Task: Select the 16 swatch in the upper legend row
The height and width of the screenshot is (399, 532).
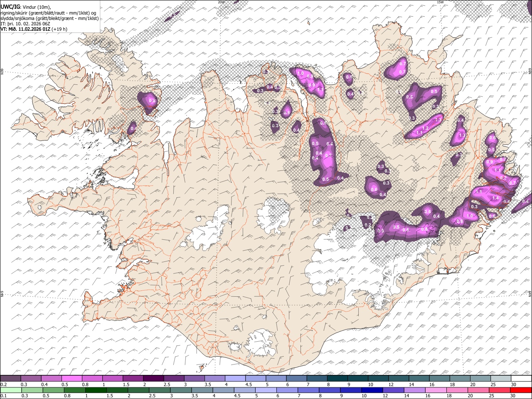Action: [x=439, y=379]
